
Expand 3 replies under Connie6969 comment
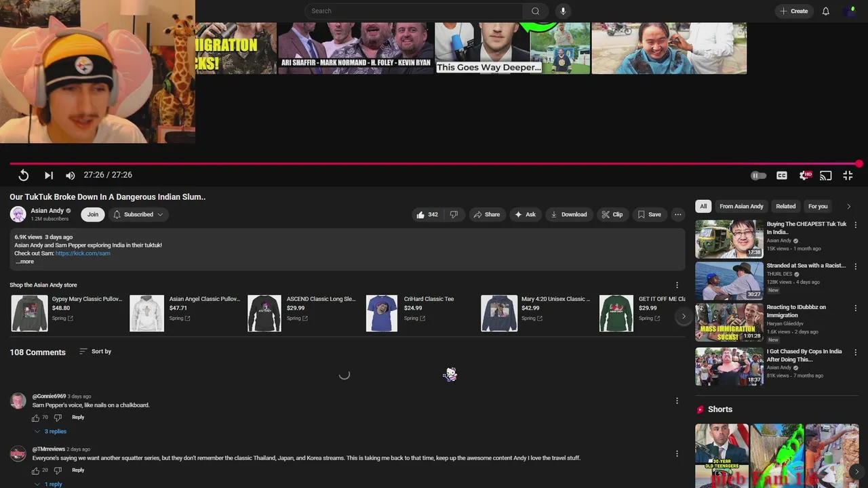[x=50, y=432]
